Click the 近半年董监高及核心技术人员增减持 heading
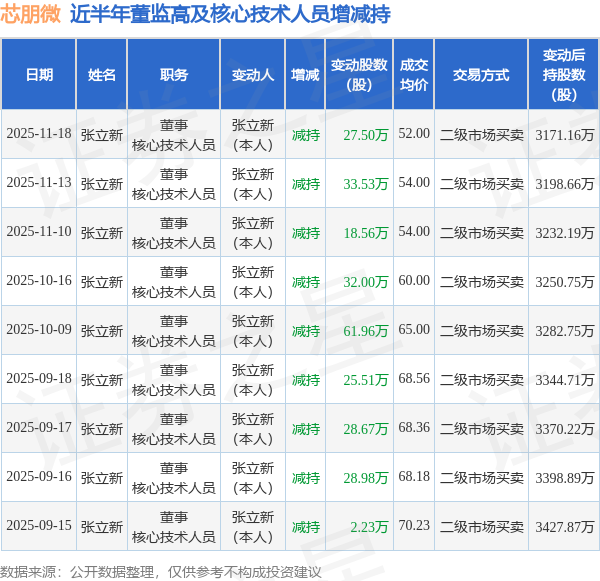The height and width of the screenshot is (581, 600). (230, 14)
